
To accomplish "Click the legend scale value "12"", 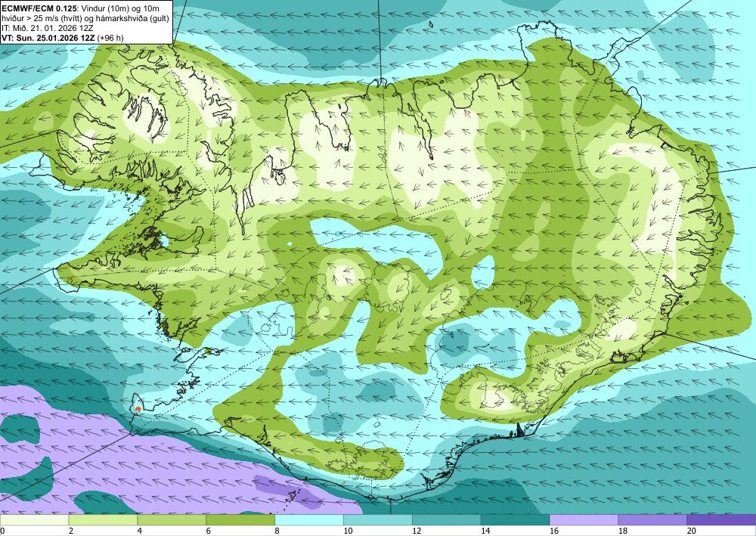I will (417, 531).
